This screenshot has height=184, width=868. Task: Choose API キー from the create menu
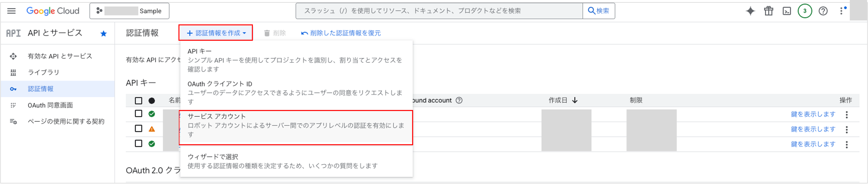coord(296,60)
